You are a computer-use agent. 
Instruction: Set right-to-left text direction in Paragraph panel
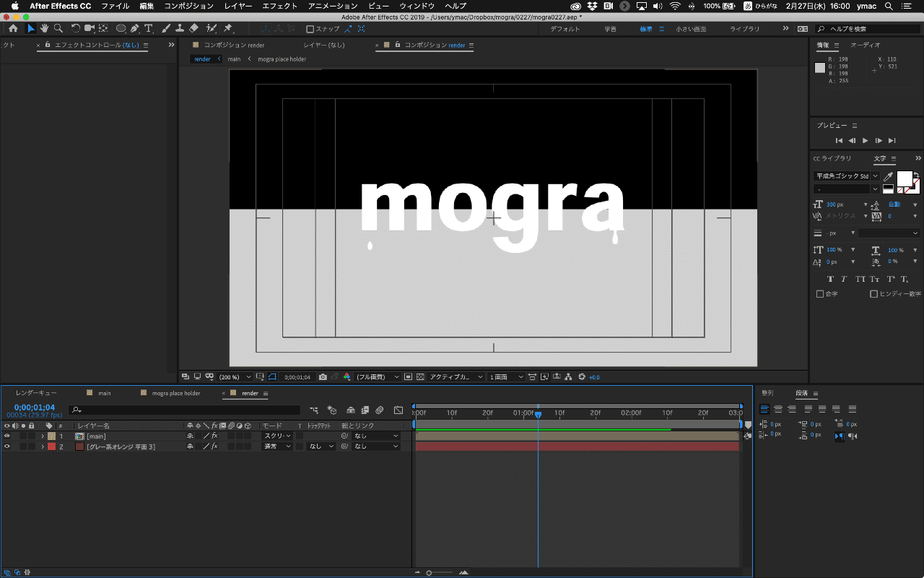tap(853, 436)
